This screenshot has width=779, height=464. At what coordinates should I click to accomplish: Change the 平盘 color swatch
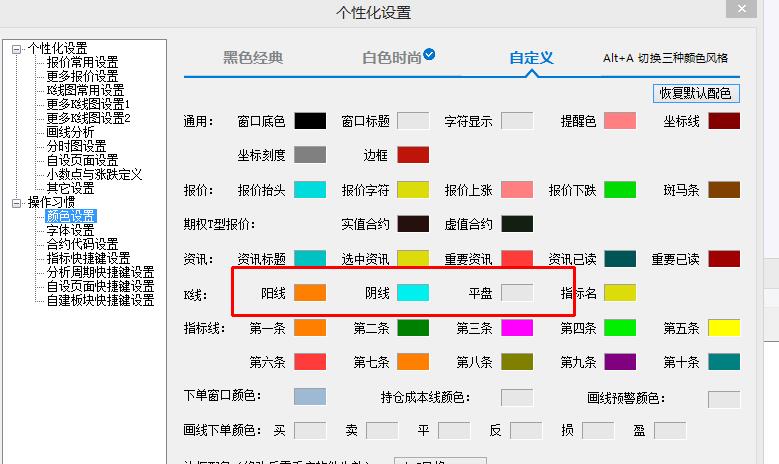tap(517, 293)
